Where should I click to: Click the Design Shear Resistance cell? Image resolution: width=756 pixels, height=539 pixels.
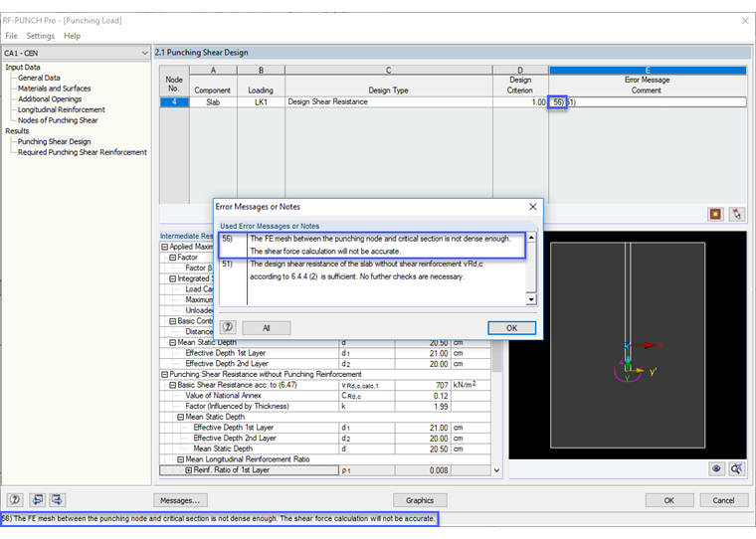(x=389, y=102)
